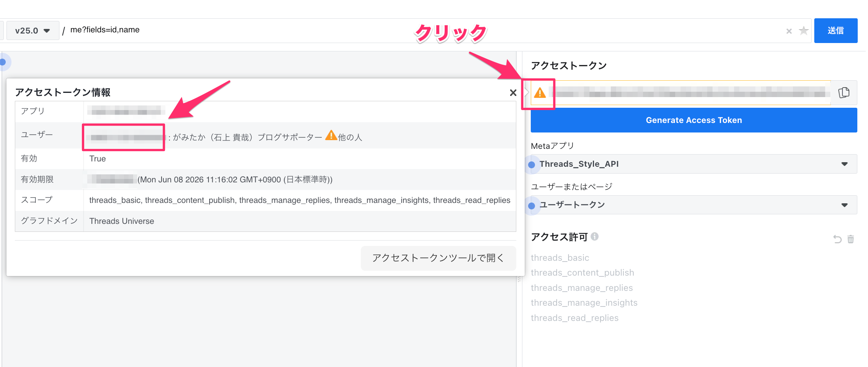
Task: Click アクセストークンツールで開く button
Action: point(438,258)
